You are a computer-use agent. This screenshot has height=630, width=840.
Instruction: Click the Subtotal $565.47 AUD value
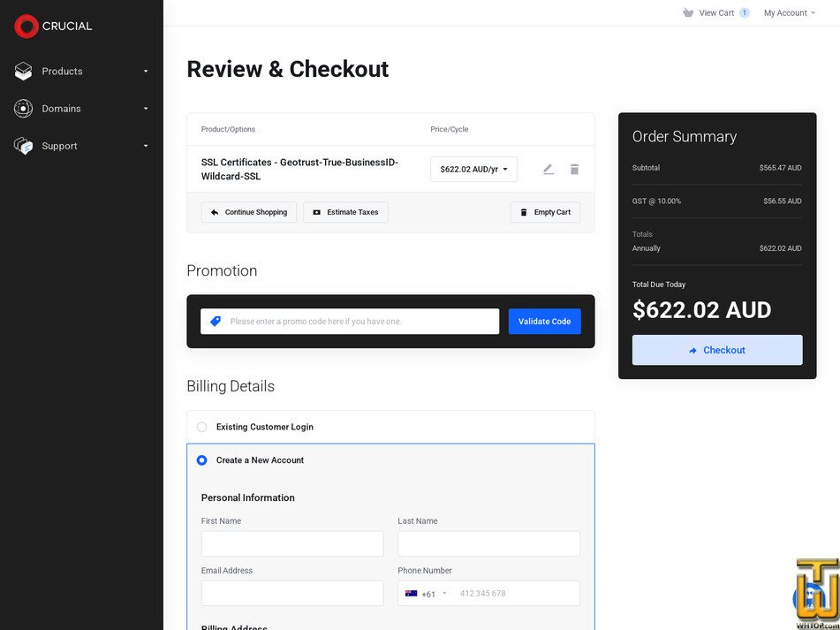point(780,168)
